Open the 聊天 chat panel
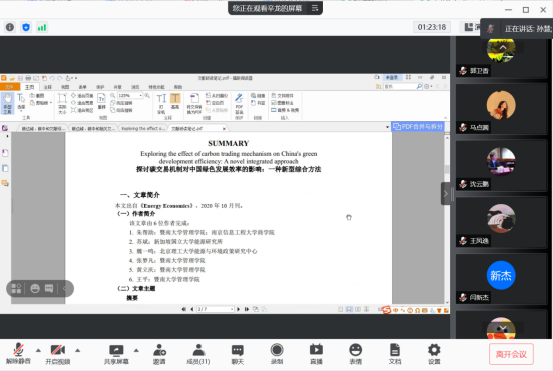Screen dimensions: 553x371 [238, 353]
